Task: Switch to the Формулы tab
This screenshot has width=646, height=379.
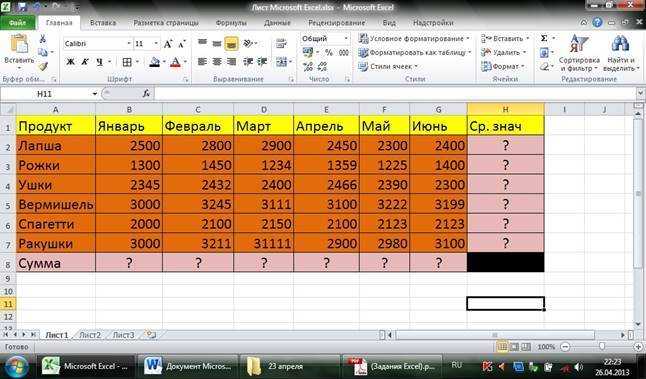Action: [231, 23]
